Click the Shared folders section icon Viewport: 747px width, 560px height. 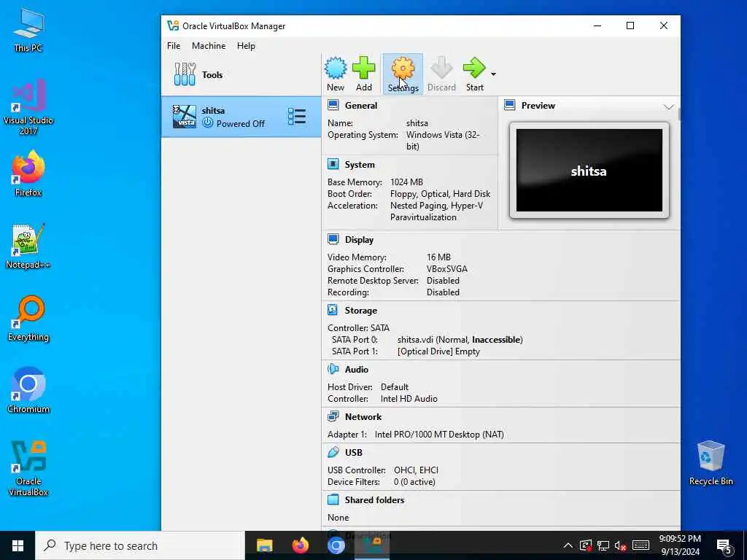[333, 499]
